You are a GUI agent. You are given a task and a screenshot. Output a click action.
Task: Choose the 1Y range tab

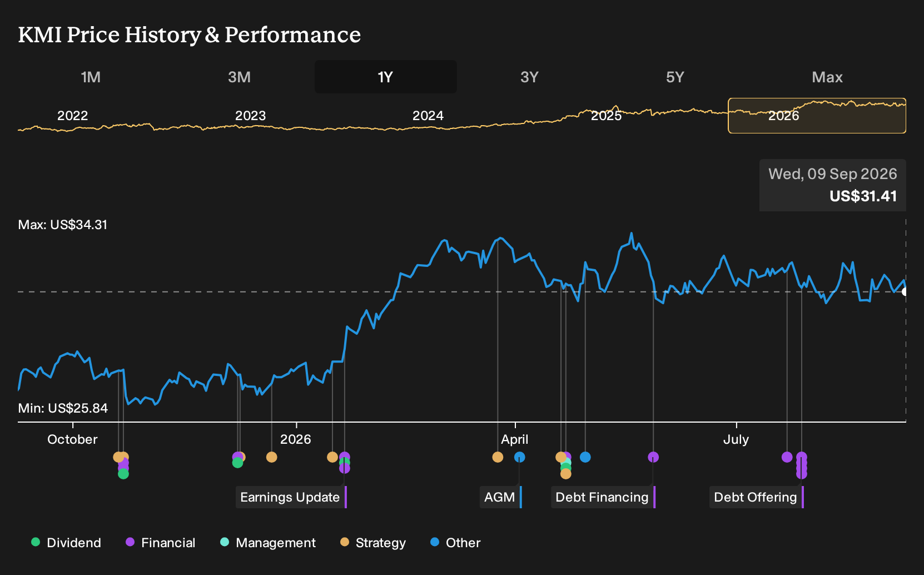coord(385,77)
